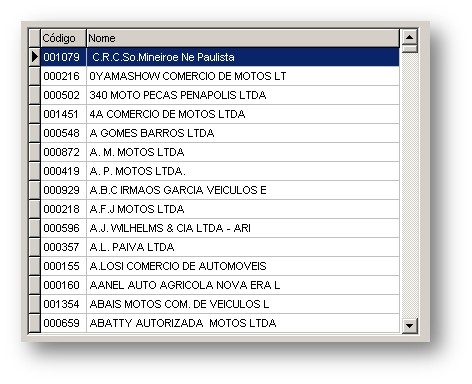Select A.B.C IRMAOS GARCIA VEICULOS E
The image size is (472, 384).
coord(220,190)
